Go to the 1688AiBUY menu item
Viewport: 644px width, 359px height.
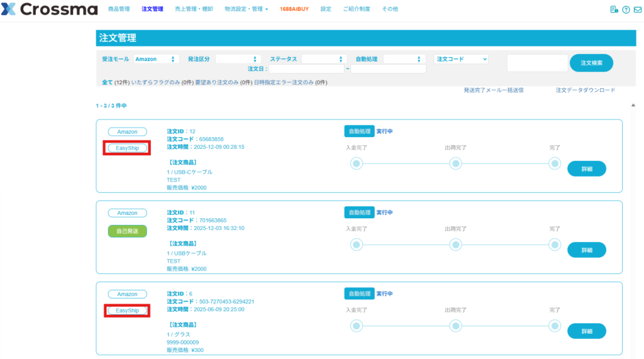tap(294, 9)
